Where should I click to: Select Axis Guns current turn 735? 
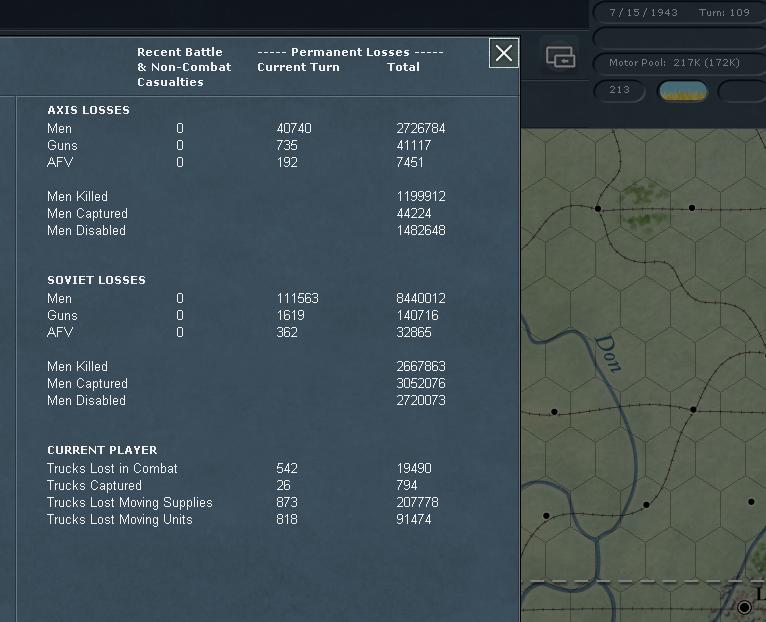(287, 146)
